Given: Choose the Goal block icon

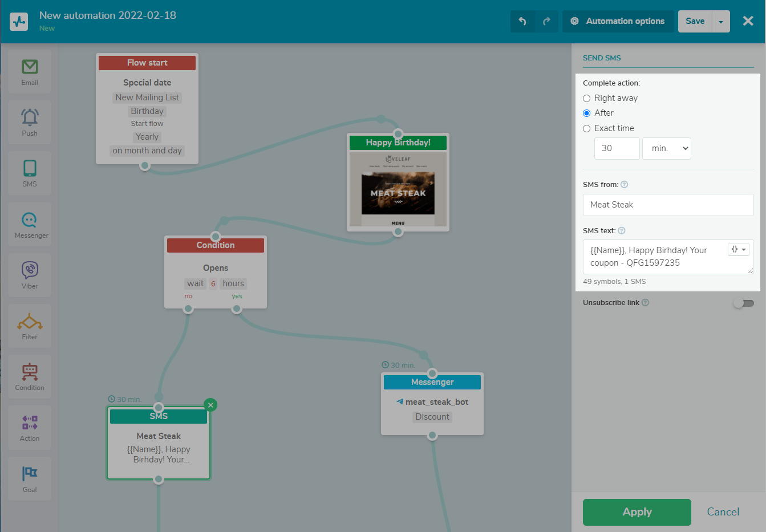Looking at the screenshot, I should tap(30, 478).
